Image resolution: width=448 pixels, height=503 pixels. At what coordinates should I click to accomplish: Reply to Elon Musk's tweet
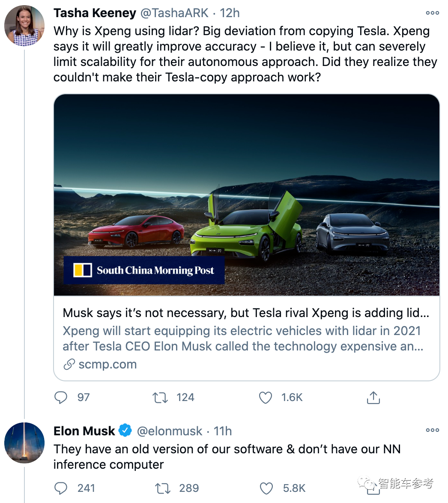click(x=61, y=488)
